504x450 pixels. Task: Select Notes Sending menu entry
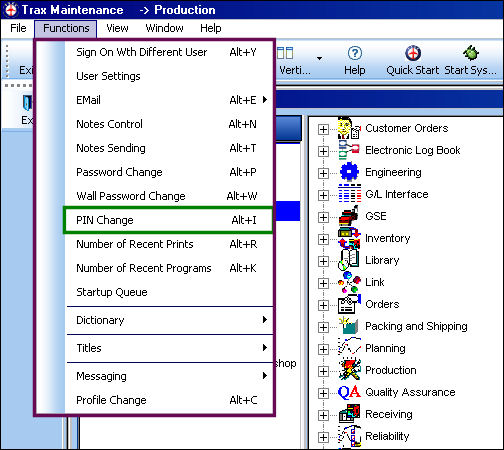[169, 148]
